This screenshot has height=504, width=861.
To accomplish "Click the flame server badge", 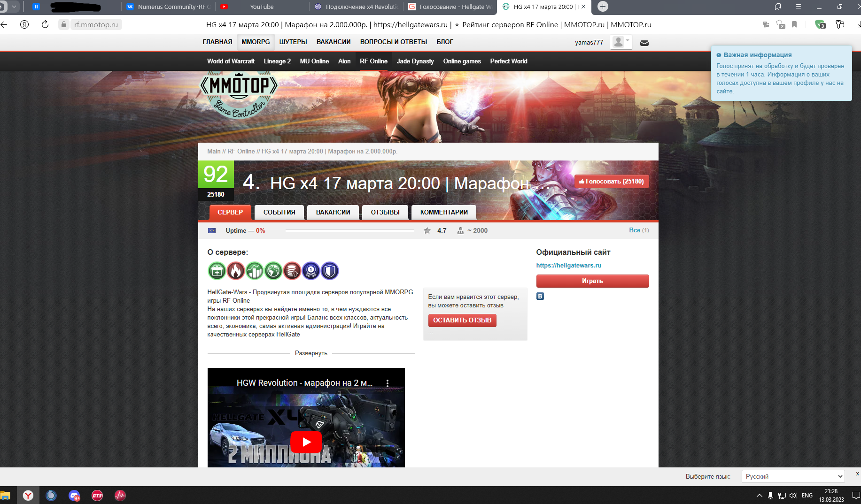I will pyautogui.click(x=236, y=271).
